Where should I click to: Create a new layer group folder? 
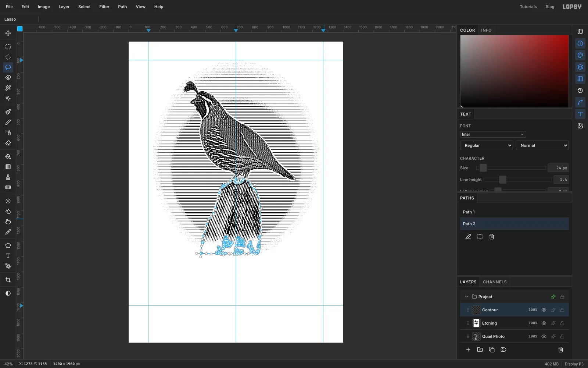[x=480, y=350]
